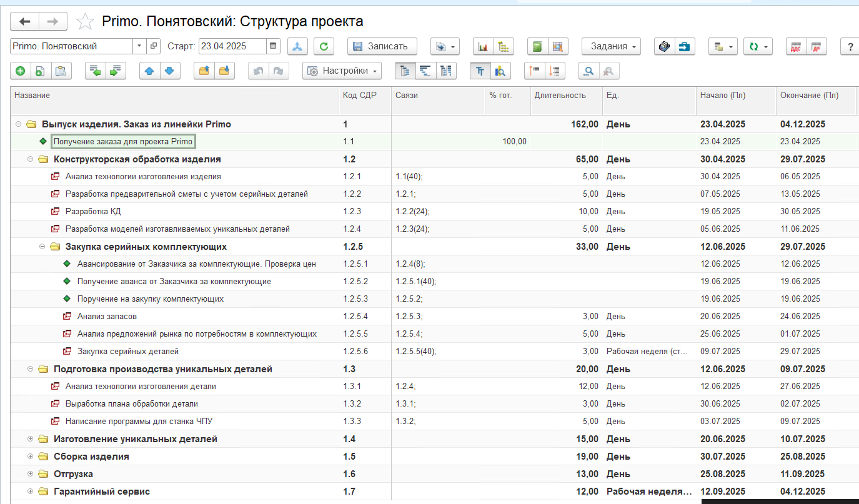859x504 pixels.
Task: Go back using the left arrow navigation button
Action: [25, 22]
